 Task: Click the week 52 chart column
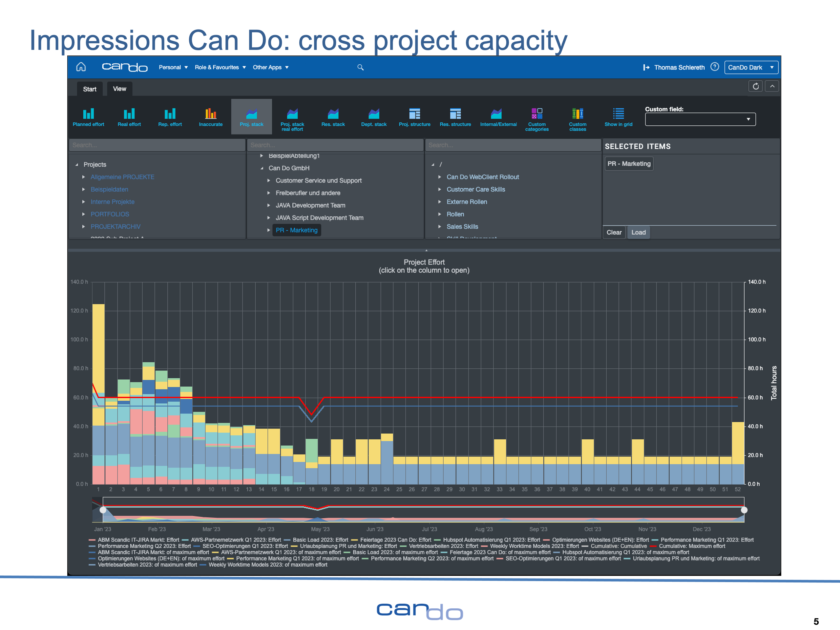(x=738, y=453)
